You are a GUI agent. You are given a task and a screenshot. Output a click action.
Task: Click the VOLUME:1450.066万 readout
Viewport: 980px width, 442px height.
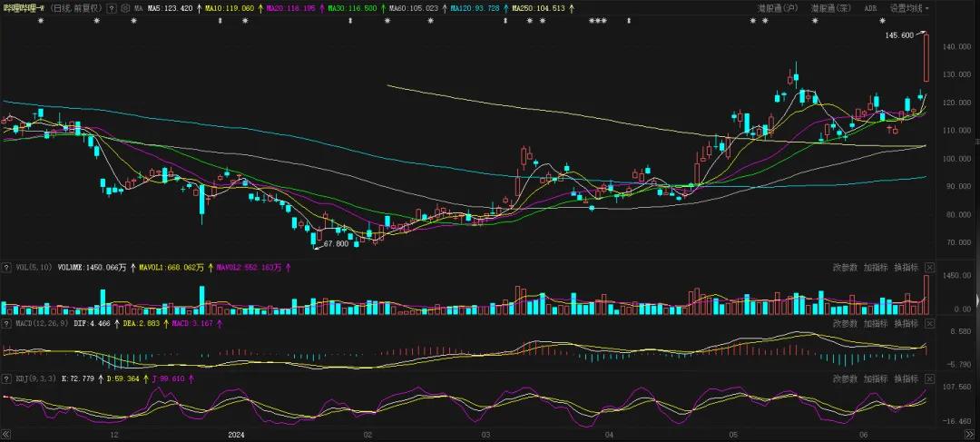[x=92, y=267]
